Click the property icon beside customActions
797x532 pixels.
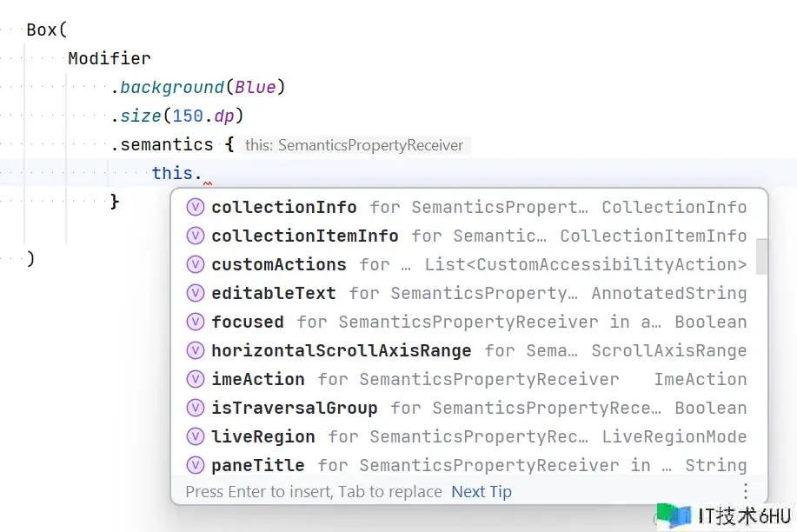pos(196,264)
